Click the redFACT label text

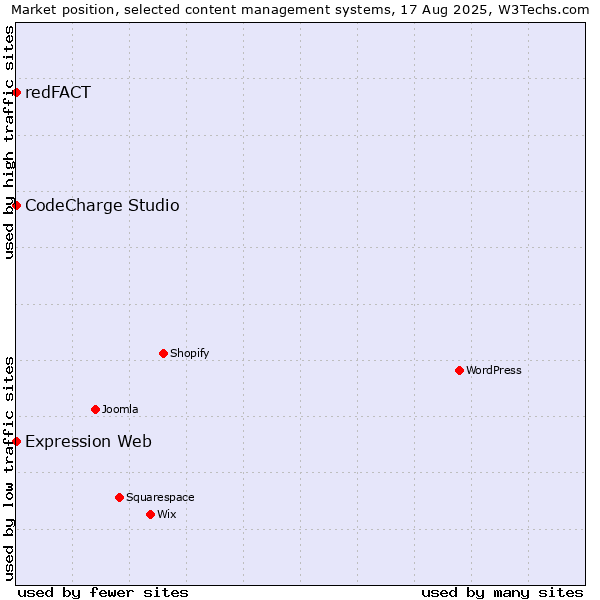coord(58,92)
